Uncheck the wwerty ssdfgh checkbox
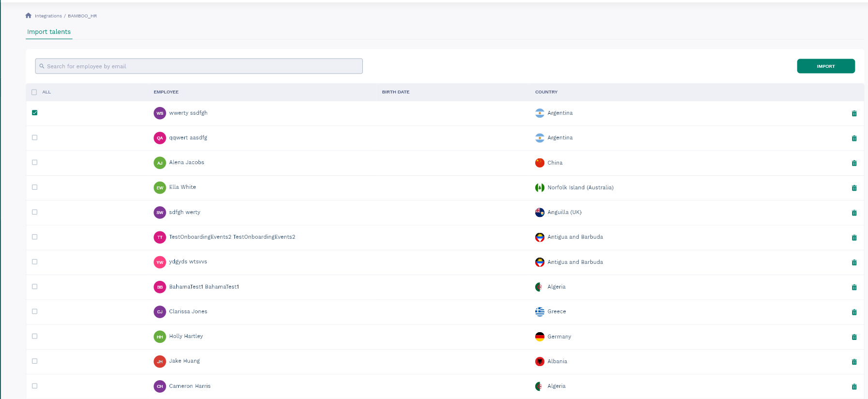 tap(34, 113)
